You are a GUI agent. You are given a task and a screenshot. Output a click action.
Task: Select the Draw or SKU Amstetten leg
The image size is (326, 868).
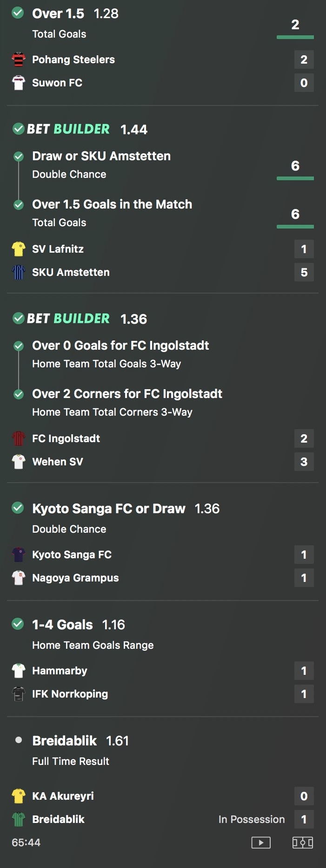(101, 165)
